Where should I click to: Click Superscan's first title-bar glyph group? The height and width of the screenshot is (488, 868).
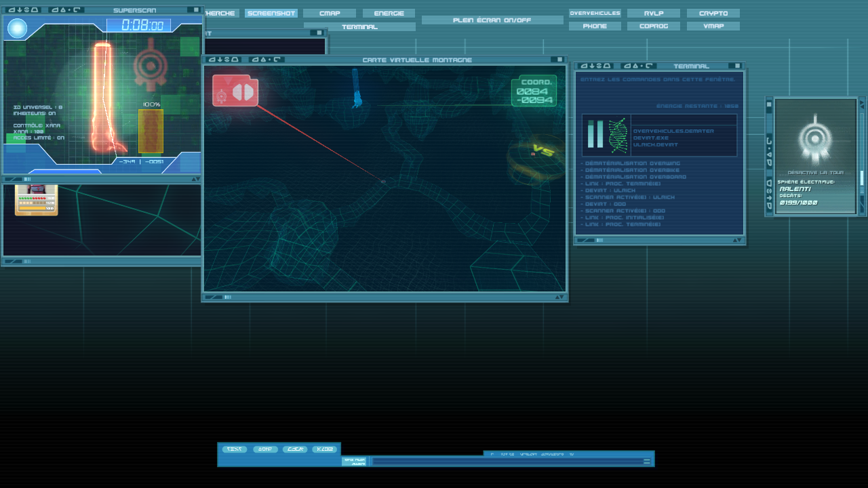click(x=24, y=10)
